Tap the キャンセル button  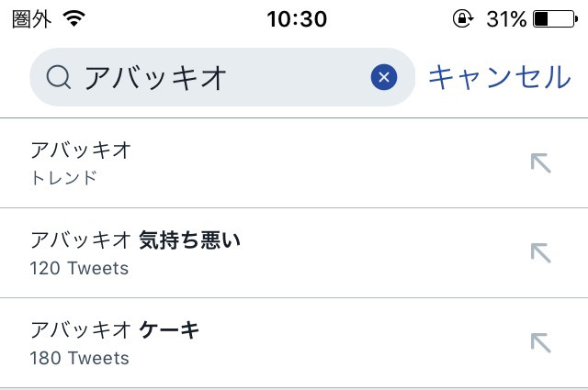point(500,77)
